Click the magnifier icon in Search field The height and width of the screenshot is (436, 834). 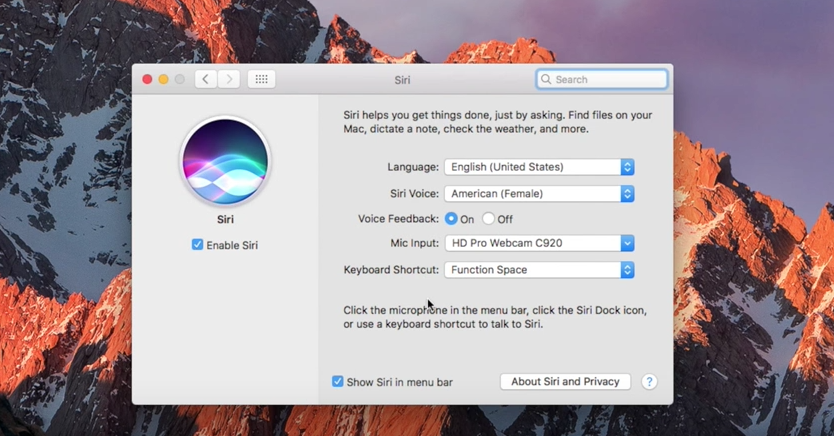point(546,79)
